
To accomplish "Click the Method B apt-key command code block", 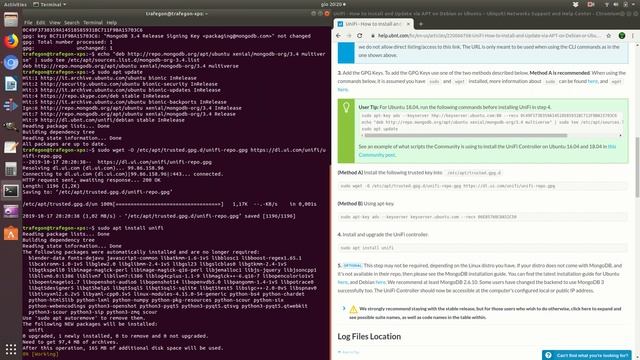I will point(483,217).
